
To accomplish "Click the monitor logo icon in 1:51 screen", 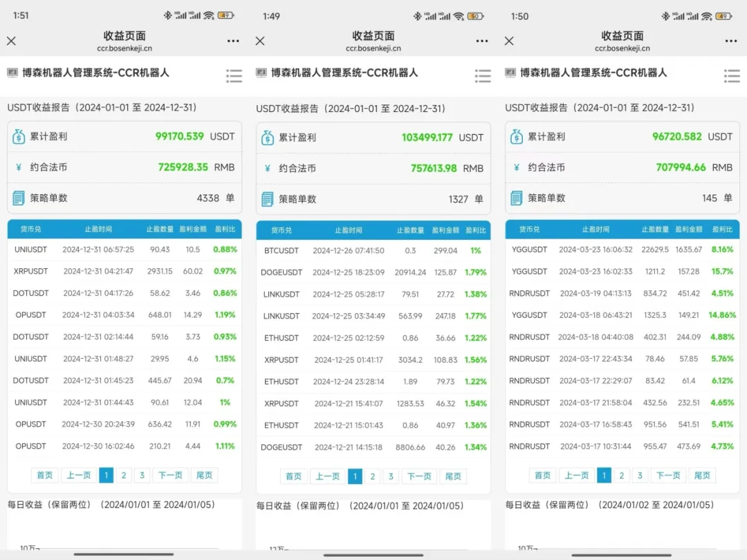I will point(12,73).
